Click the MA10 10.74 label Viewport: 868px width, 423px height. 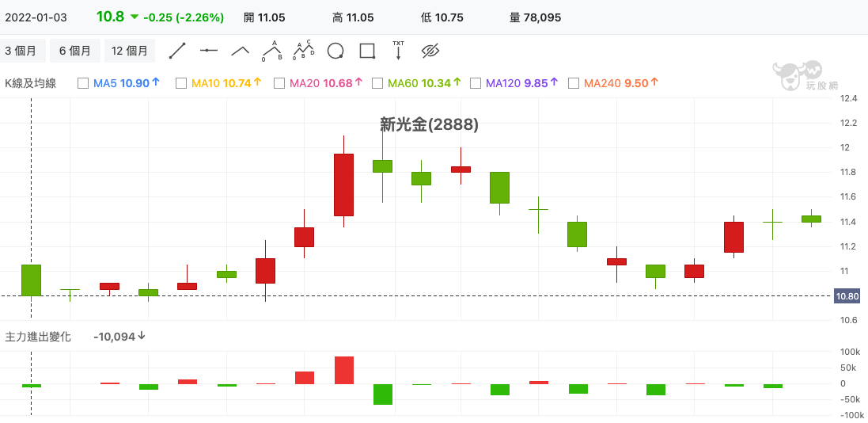pos(226,83)
